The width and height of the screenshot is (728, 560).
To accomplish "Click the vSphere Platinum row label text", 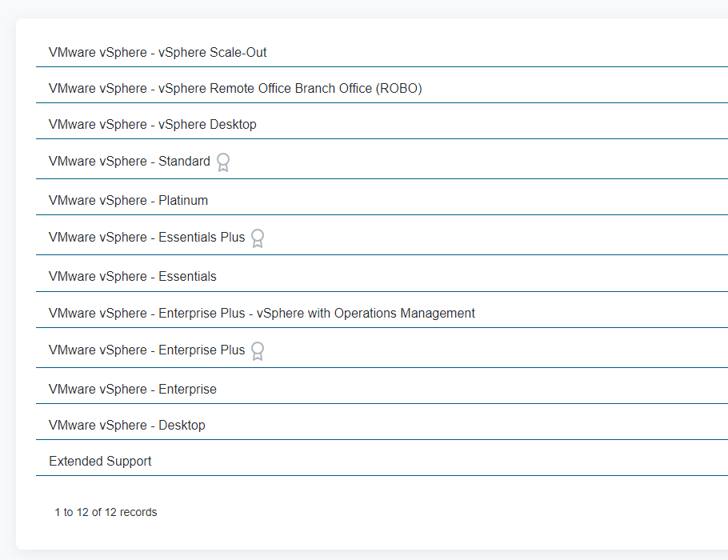I will click(x=130, y=200).
